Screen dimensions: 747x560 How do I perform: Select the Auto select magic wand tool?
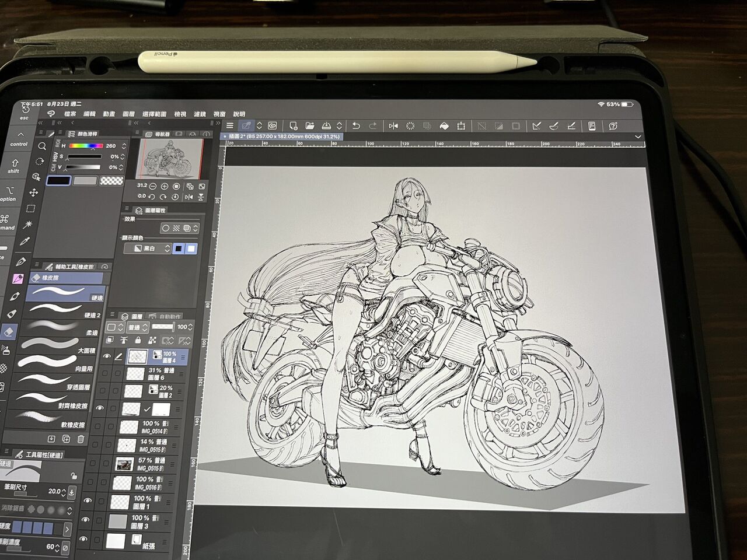pyautogui.click(x=28, y=225)
